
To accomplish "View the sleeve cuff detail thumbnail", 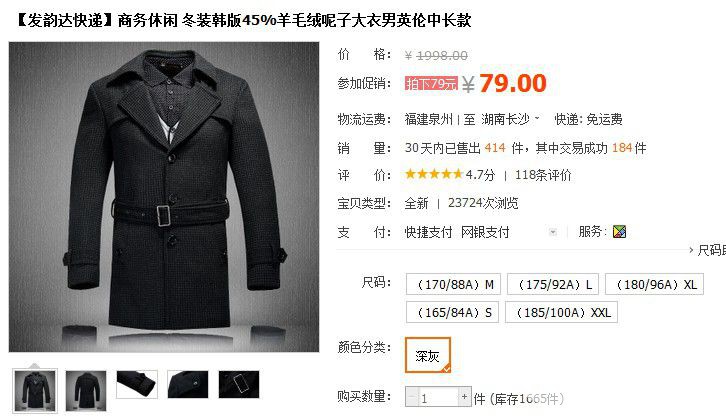I will [137, 384].
